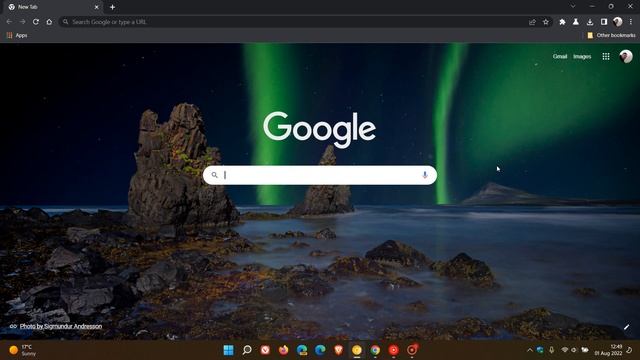Click the magnifier icon in search box
This screenshot has width=640, height=360.
point(214,175)
